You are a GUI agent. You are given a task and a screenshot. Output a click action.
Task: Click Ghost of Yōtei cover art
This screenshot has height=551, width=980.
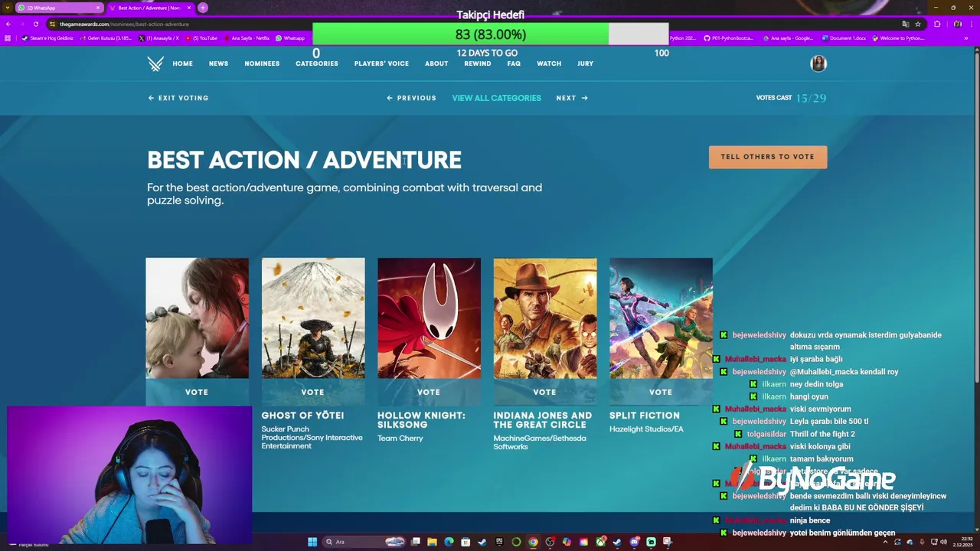pyautogui.click(x=313, y=318)
